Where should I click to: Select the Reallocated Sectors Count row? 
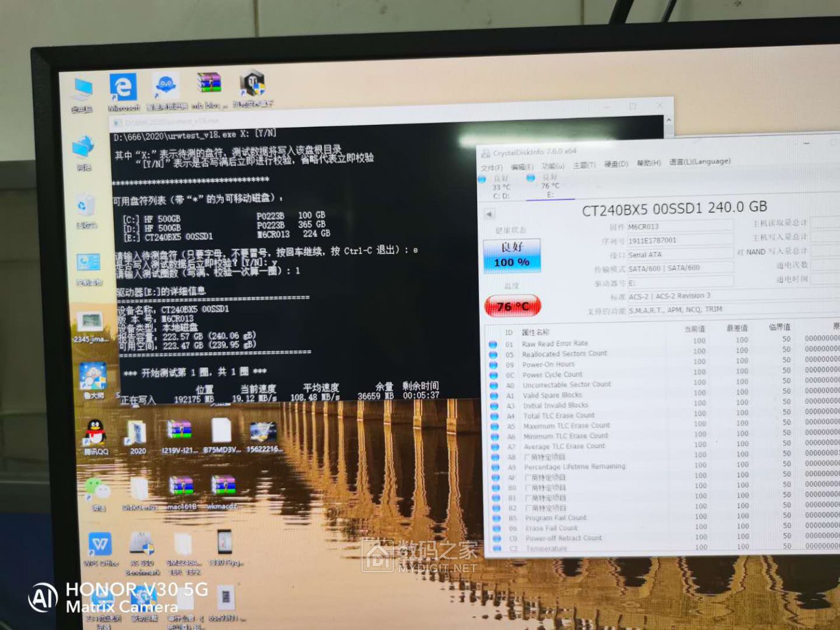(x=663, y=354)
